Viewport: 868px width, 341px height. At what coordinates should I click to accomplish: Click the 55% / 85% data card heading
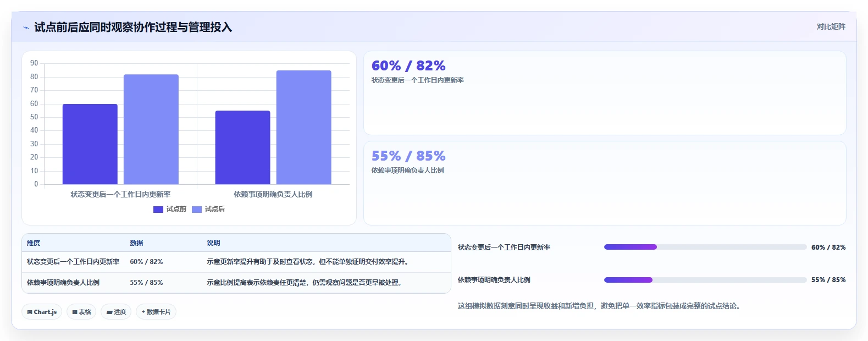click(408, 156)
